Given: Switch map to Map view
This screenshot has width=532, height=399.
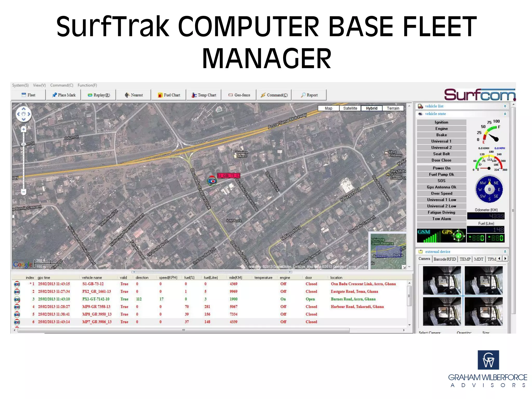Looking at the screenshot, I should [x=328, y=108].
